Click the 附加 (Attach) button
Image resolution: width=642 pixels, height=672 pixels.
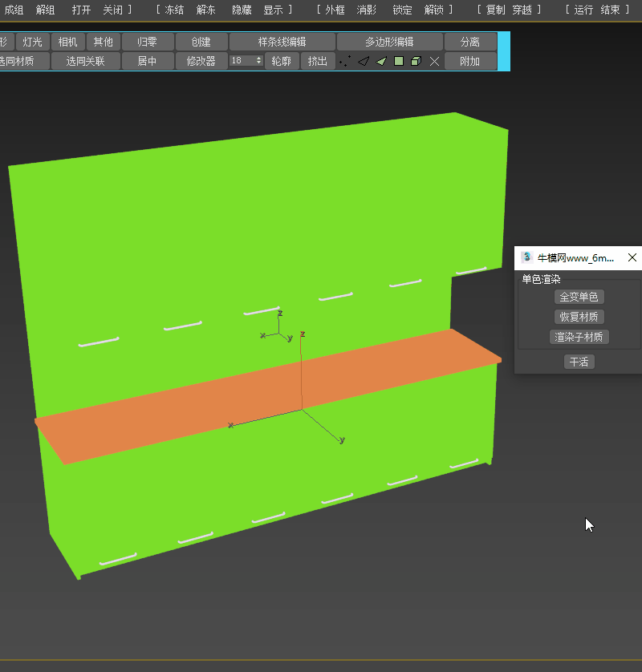click(x=470, y=61)
